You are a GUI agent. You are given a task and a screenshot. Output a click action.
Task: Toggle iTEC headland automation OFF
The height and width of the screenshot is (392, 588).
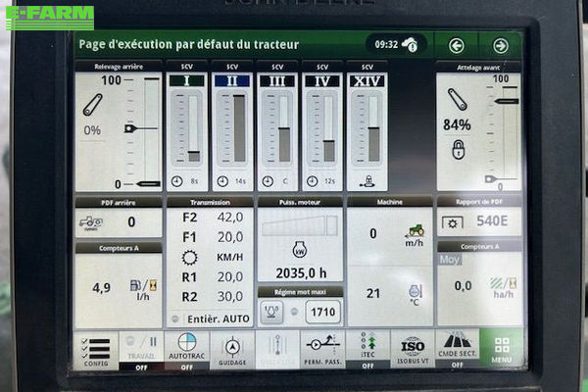[x=367, y=350]
